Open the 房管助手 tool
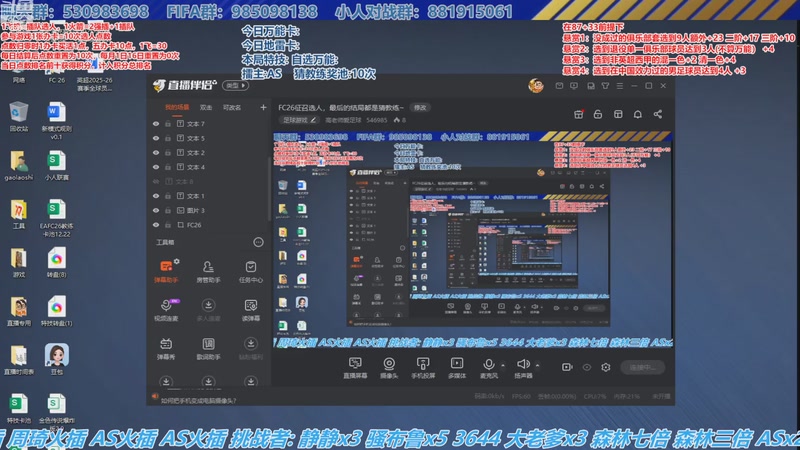 (x=208, y=271)
